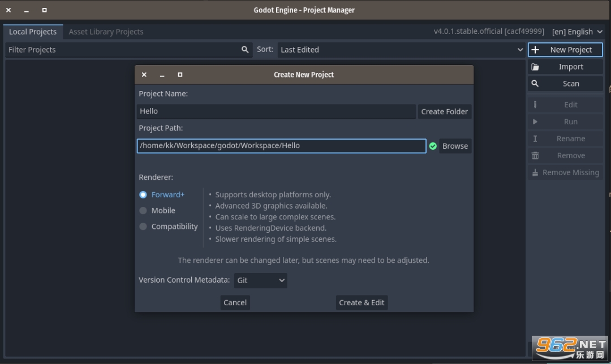Open the Sort Last Edited dropdown
This screenshot has width=611, height=364.
pyautogui.click(x=401, y=50)
